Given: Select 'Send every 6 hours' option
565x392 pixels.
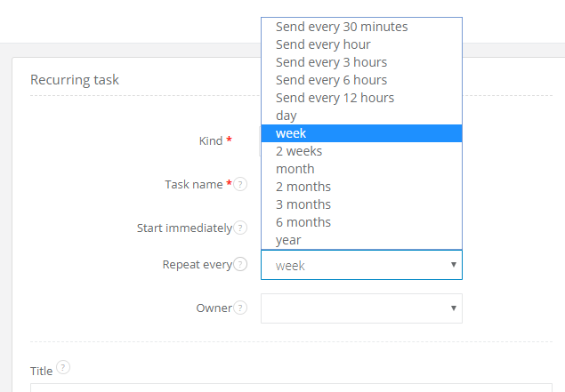Looking at the screenshot, I should (331, 80).
